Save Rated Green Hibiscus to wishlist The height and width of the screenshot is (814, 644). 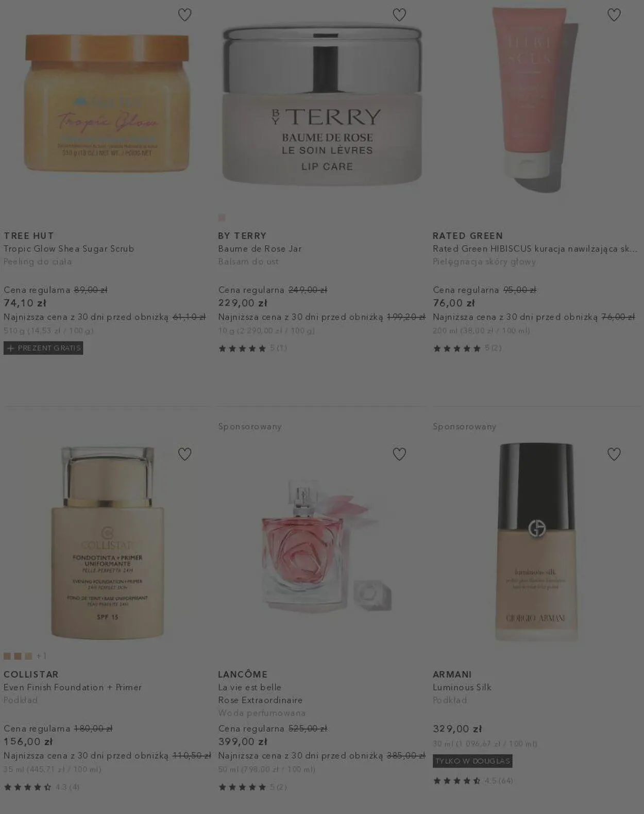tap(614, 15)
